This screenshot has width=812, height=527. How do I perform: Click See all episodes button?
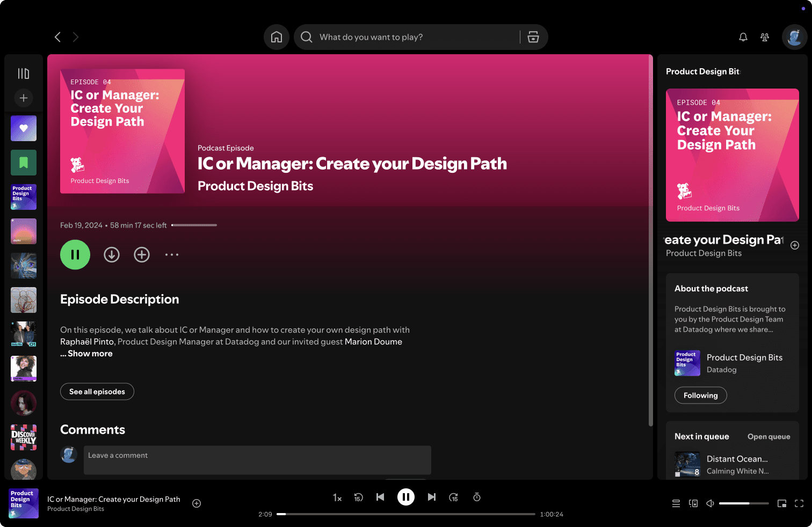[97, 392]
